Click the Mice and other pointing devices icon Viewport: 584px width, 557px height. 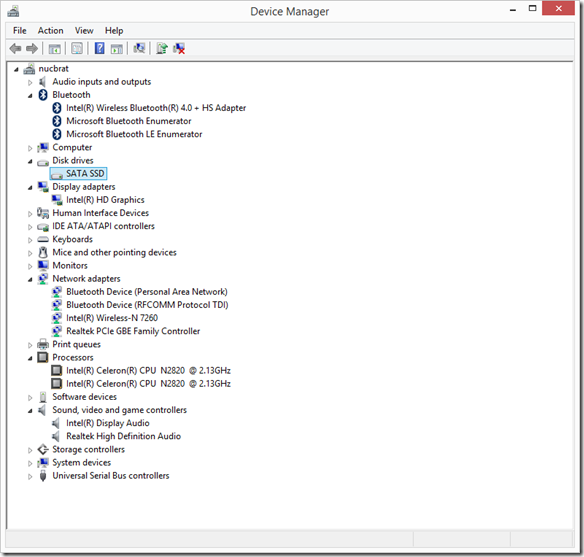pos(43,252)
